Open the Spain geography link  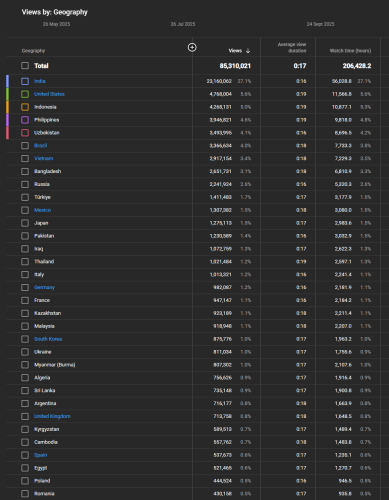[41, 455]
